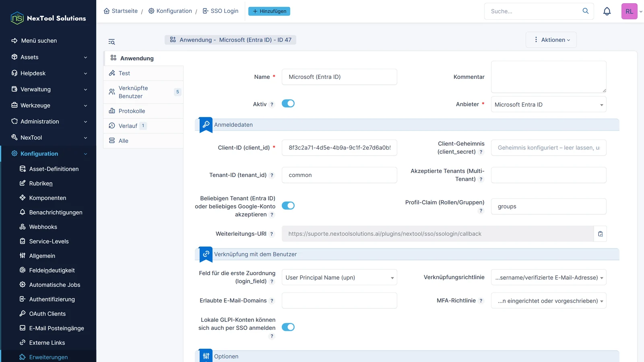Show help for Tenant-ID field
This screenshot has height=362, width=644.
(x=272, y=175)
